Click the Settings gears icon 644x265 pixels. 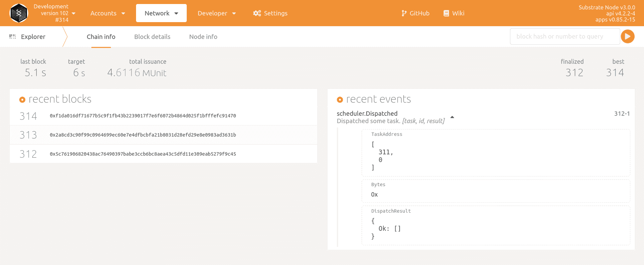point(257,13)
